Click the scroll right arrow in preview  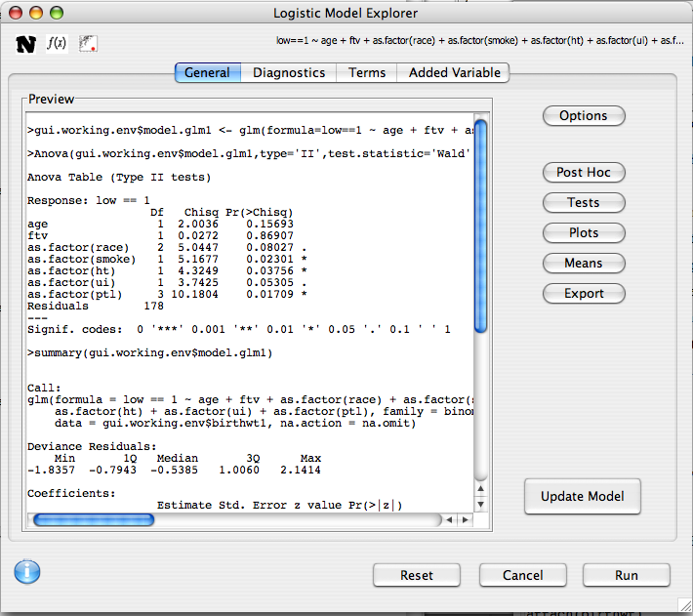coord(465,519)
